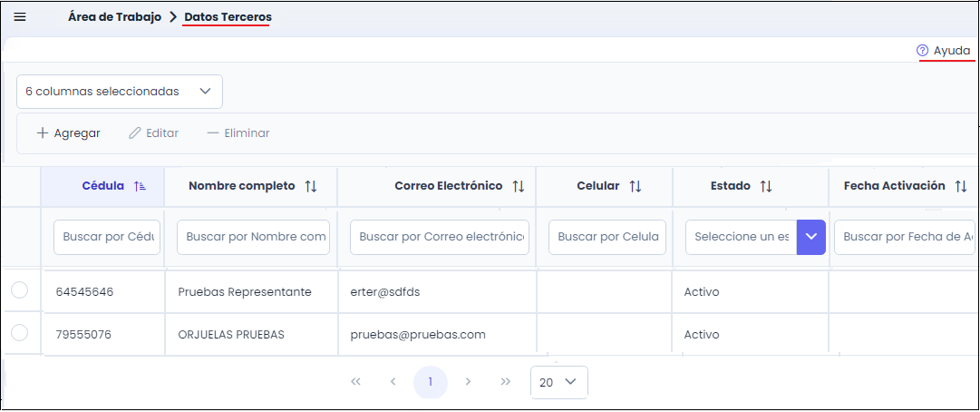
Task: Open the rows-per-page dropdown showing 20
Action: click(x=558, y=382)
